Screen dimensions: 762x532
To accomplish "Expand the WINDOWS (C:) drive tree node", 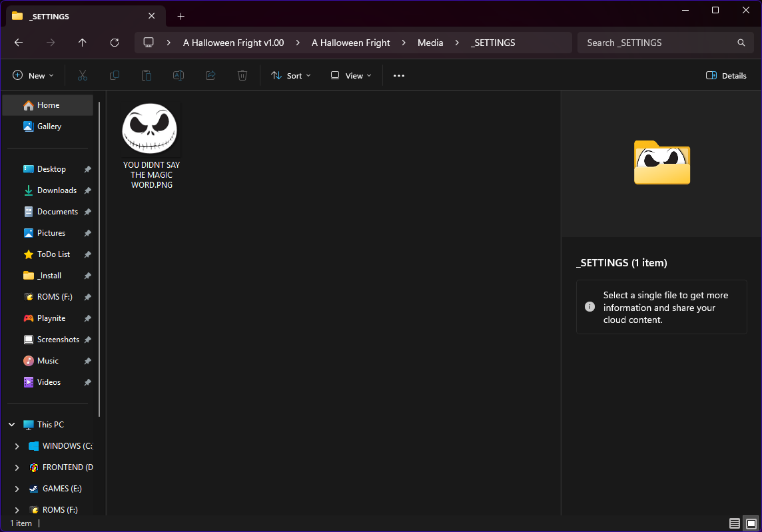I will click(x=17, y=446).
